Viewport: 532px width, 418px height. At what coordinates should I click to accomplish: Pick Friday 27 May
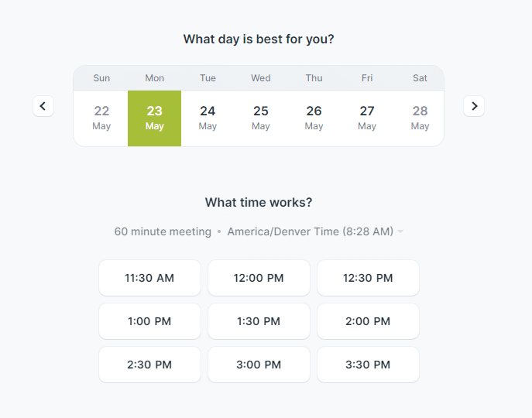367,118
